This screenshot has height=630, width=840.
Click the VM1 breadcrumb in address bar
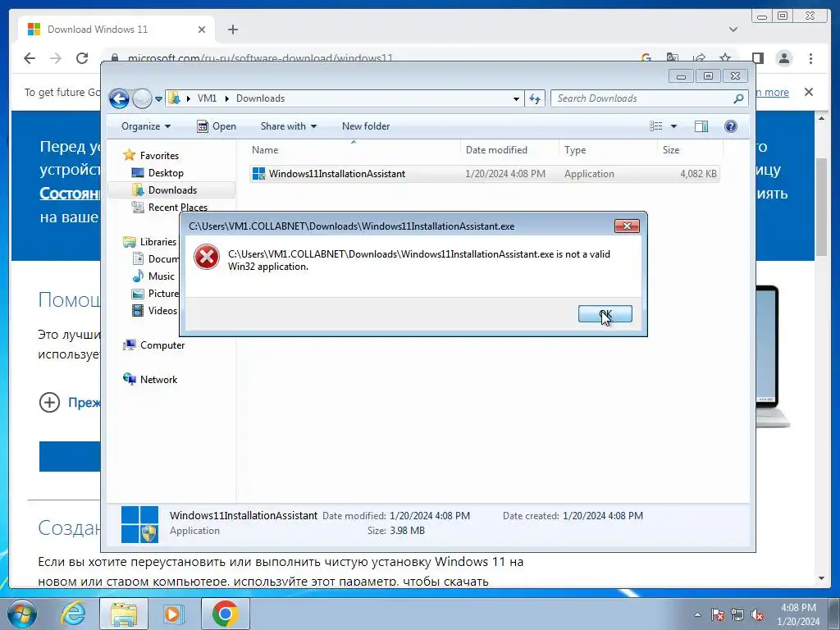207,98
